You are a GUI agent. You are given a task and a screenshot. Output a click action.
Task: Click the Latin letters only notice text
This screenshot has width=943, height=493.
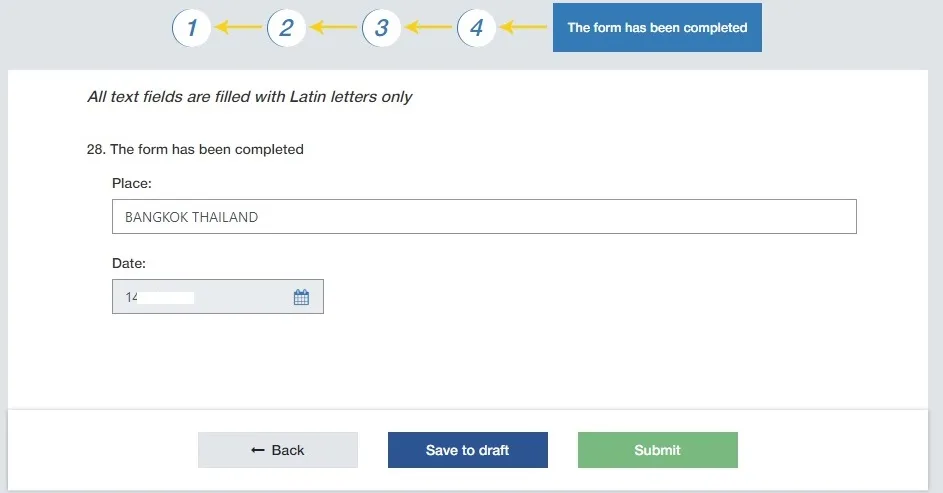click(x=250, y=97)
